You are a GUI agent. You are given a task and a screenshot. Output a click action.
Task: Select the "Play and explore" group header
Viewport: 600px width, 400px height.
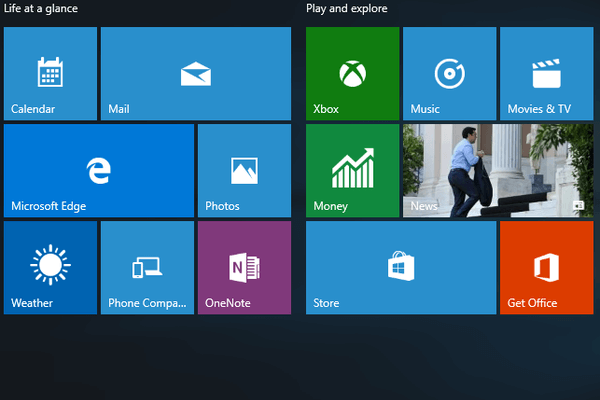pyautogui.click(x=347, y=9)
